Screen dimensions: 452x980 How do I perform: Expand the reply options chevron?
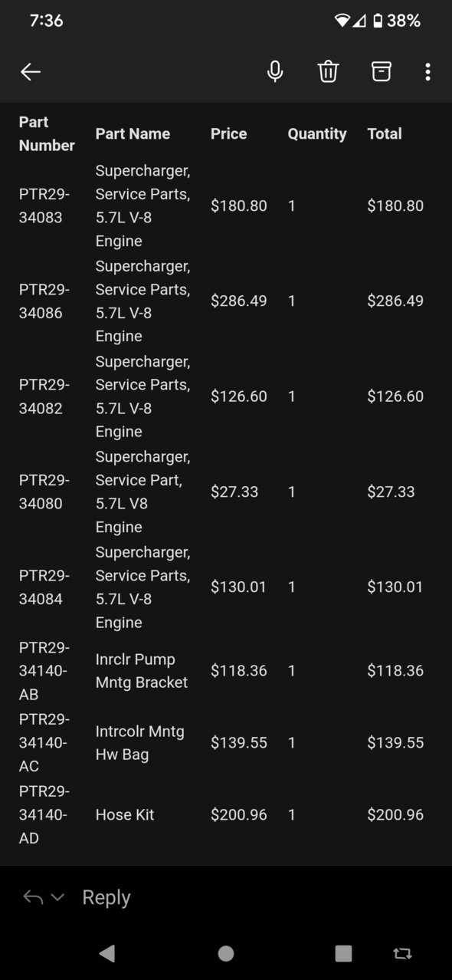pyautogui.click(x=57, y=897)
